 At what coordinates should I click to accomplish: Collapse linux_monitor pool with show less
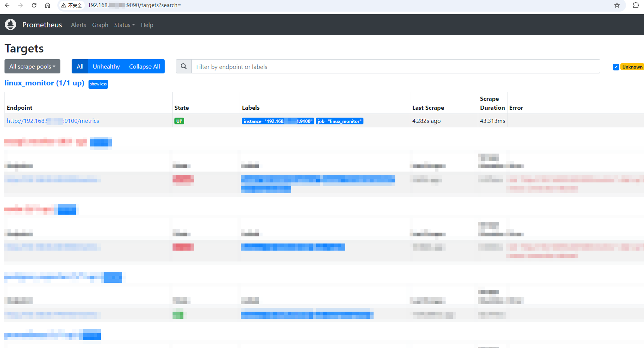pyautogui.click(x=98, y=84)
